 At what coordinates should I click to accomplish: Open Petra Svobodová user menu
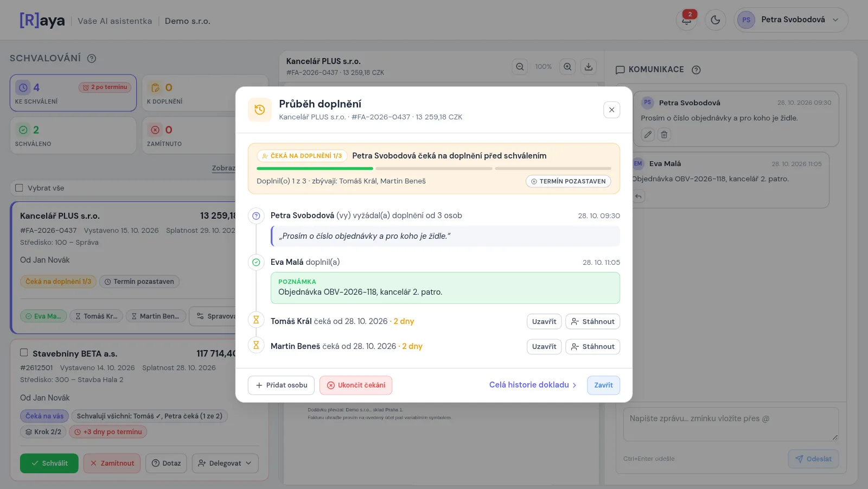(x=791, y=20)
